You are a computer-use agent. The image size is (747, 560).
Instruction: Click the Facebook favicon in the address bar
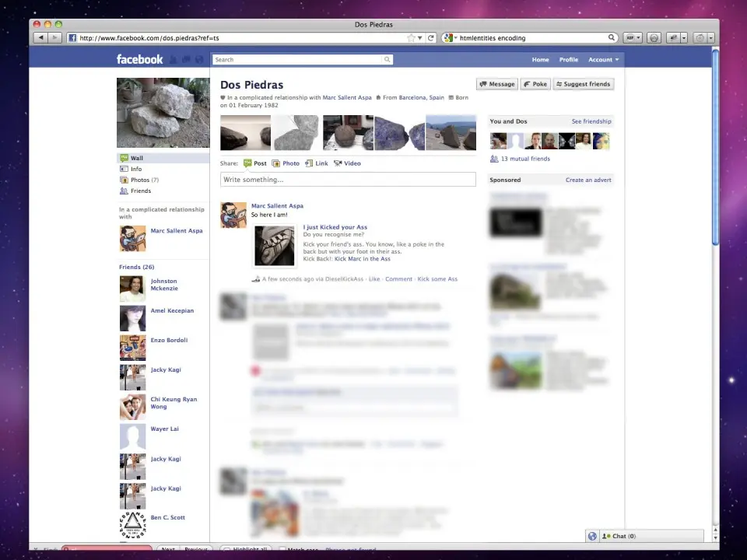click(x=72, y=37)
